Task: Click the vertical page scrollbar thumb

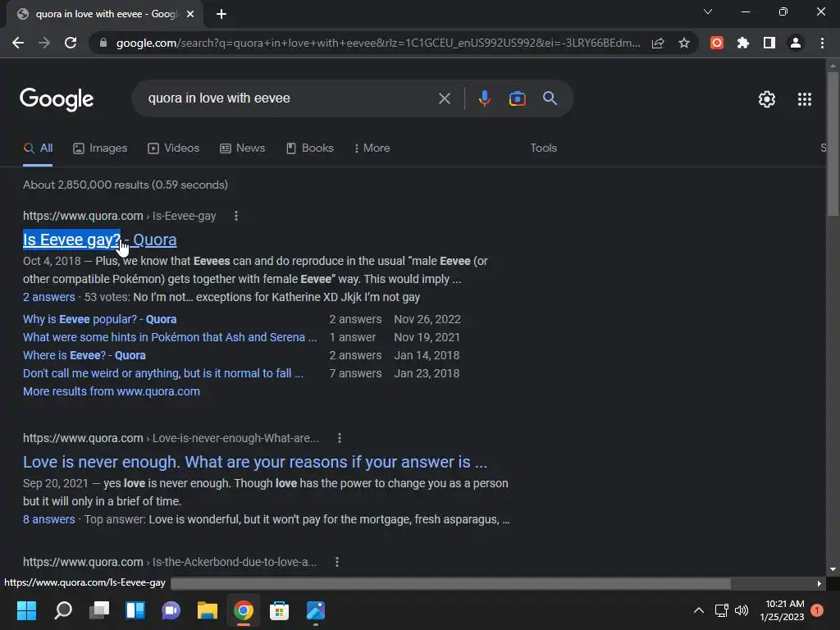Action: coord(833,144)
